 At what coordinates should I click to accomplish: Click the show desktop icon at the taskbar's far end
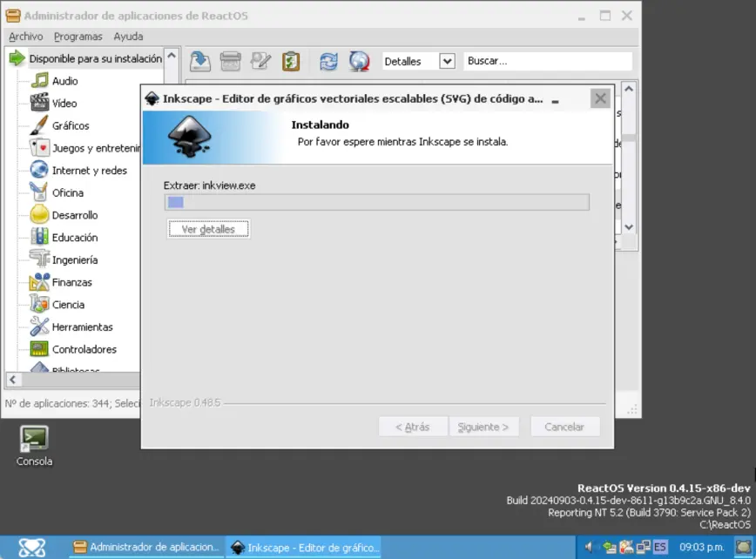point(744,547)
